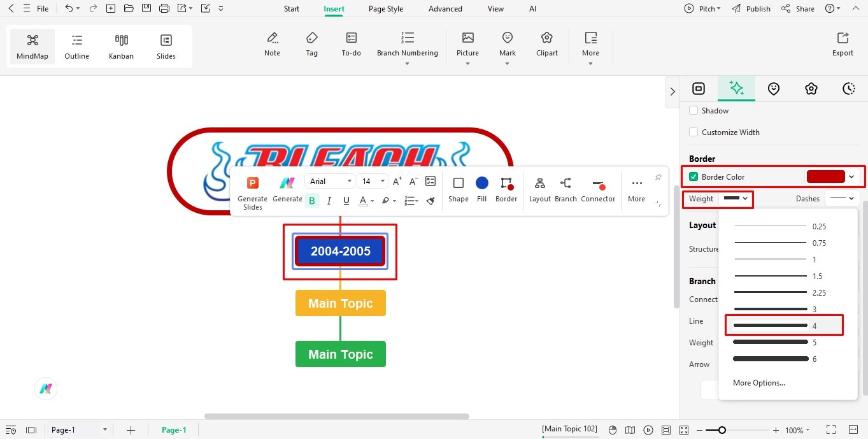This screenshot has height=439, width=868.
Task: Click fullscreen icon in status bar
Action: coord(831,430)
